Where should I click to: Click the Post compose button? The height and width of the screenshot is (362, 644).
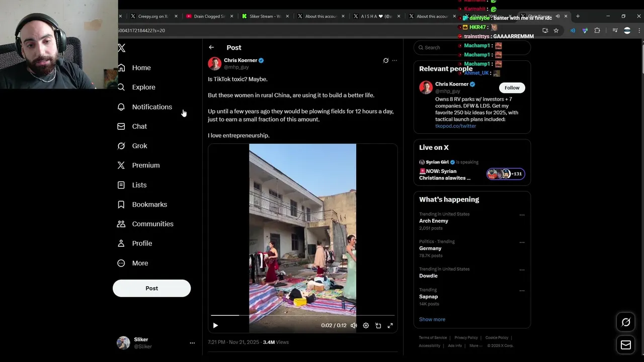(151, 288)
